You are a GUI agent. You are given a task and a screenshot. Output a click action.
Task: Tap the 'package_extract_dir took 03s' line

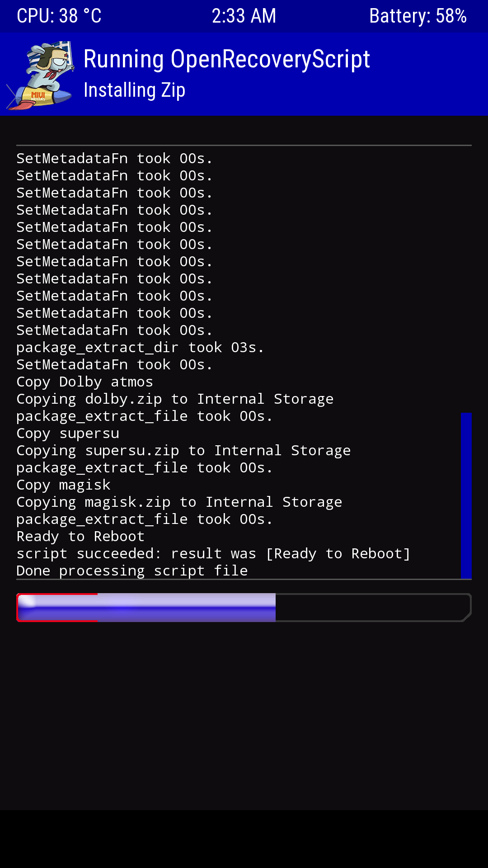tap(140, 347)
